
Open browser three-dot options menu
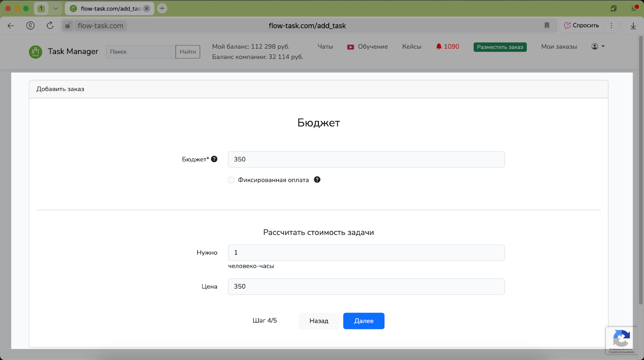click(x=611, y=25)
